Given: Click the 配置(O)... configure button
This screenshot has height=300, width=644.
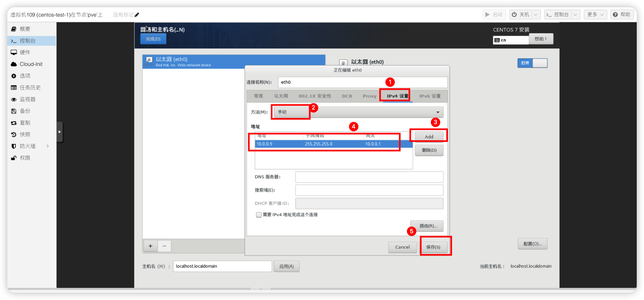Looking at the screenshot, I should click(x=532, y=244).
